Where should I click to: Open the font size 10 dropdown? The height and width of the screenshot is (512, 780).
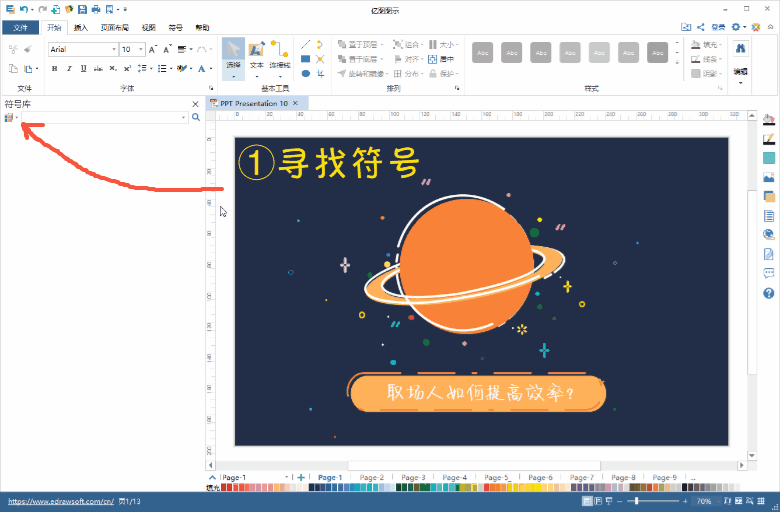(141, 49)
